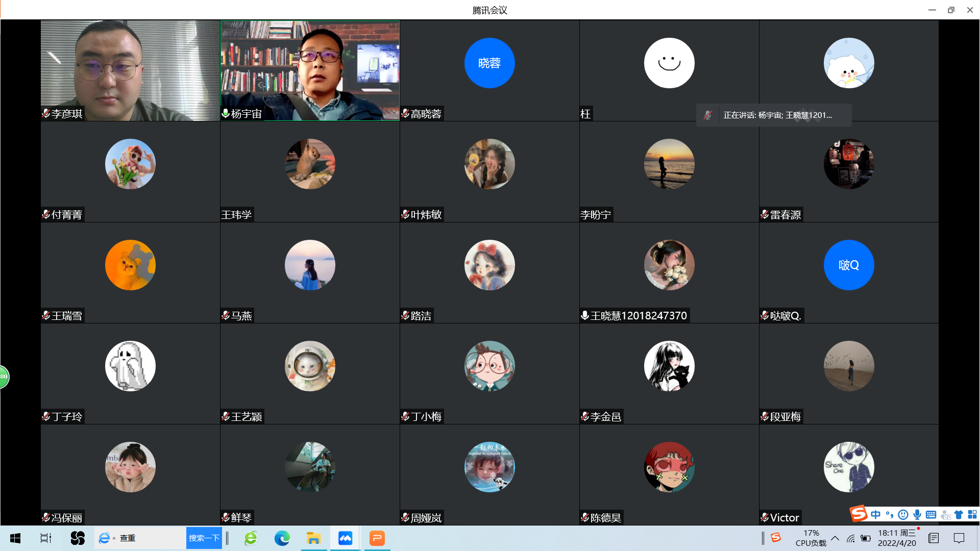Open Task View on the taskbar
Screen dimensions: 980x551
click(x=46, y=538)
